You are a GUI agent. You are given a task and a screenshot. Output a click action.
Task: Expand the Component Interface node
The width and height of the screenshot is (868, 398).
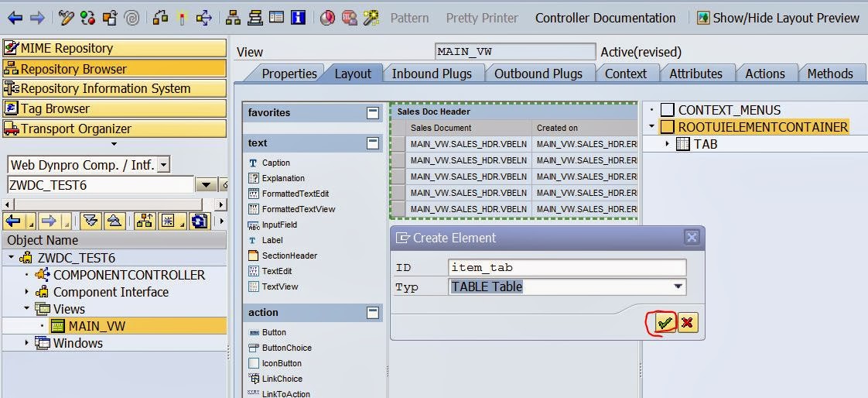click(x=26, y=292)
